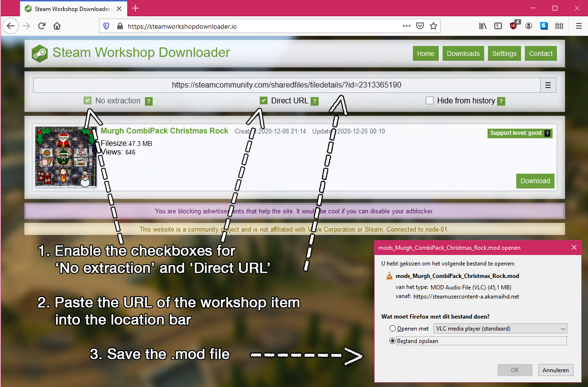Viewport: 588px width, 387px height.
Task: Toggle the No extraction checkbox
Action: click(88, 100)
